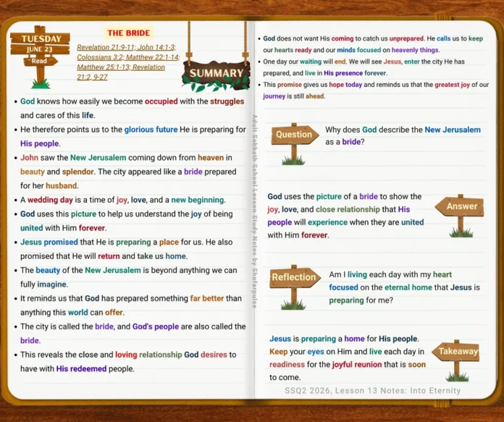Click the highlighted words 'joyful reunion'
This screenshot has width=504, height=422.
[x=357, y=365]
